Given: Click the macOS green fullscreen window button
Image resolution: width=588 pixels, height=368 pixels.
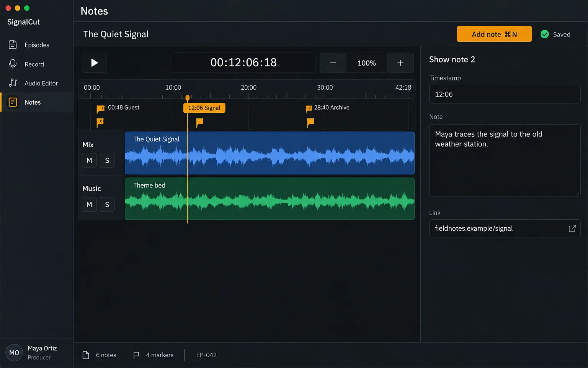Looking at the screenshot, I should (27, 8).
